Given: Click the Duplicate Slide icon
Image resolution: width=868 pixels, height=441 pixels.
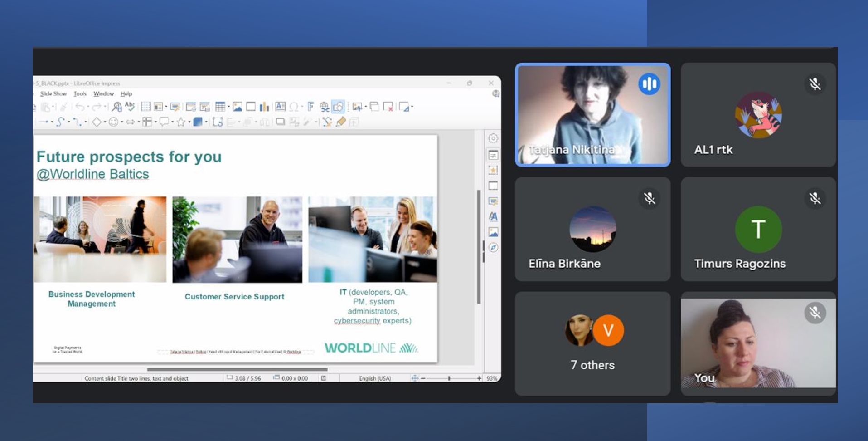Looking at the screenshot, I should (374, 107).
